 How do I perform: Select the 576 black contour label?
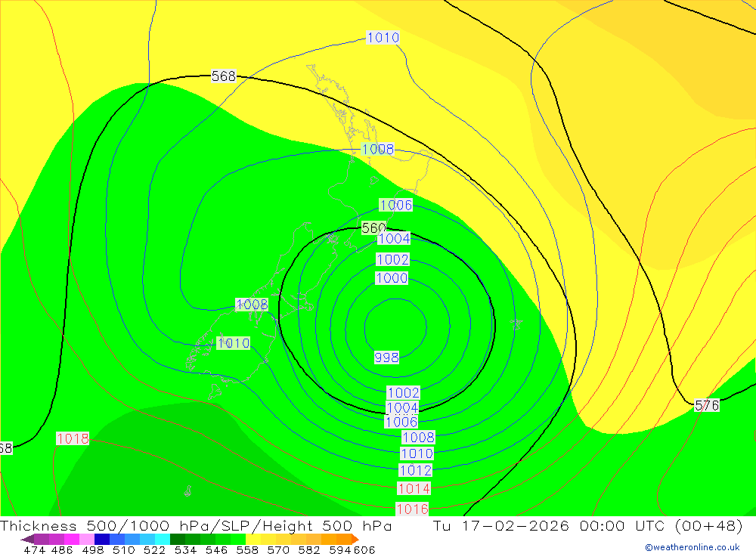point(707,406)
